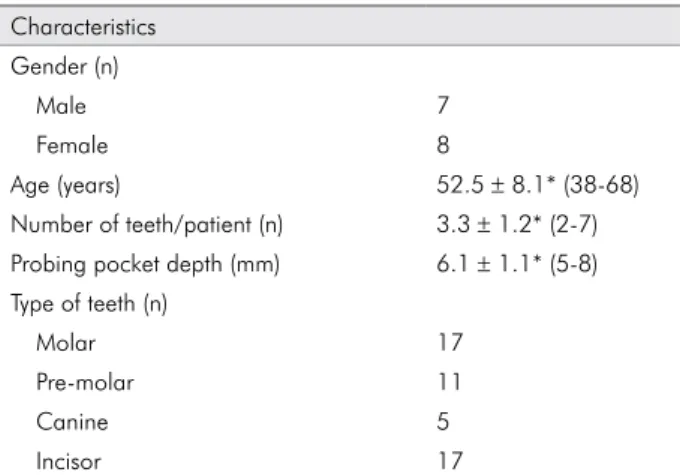Screen dimensions: 680x475
Task: Click the Canine row label
Action: pos(72,422)
